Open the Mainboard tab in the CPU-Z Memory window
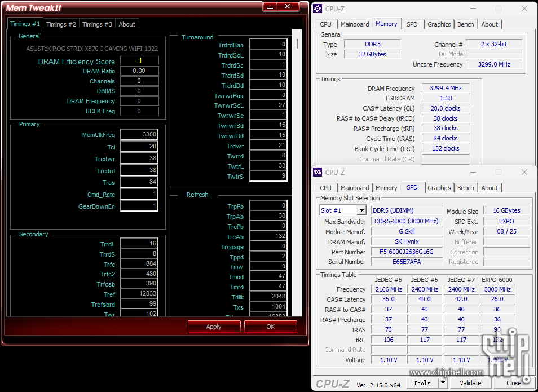Image resolution: width=538 pixels, height=392 pixels. coord(355,24)
